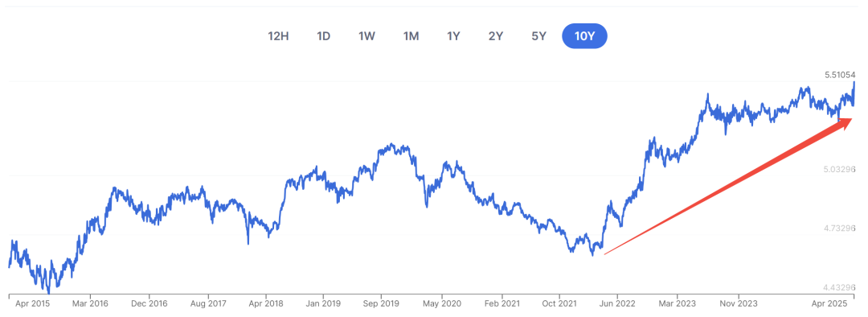Choose the 1W time range
Screen dimensions: 868x317
(367, 36)
